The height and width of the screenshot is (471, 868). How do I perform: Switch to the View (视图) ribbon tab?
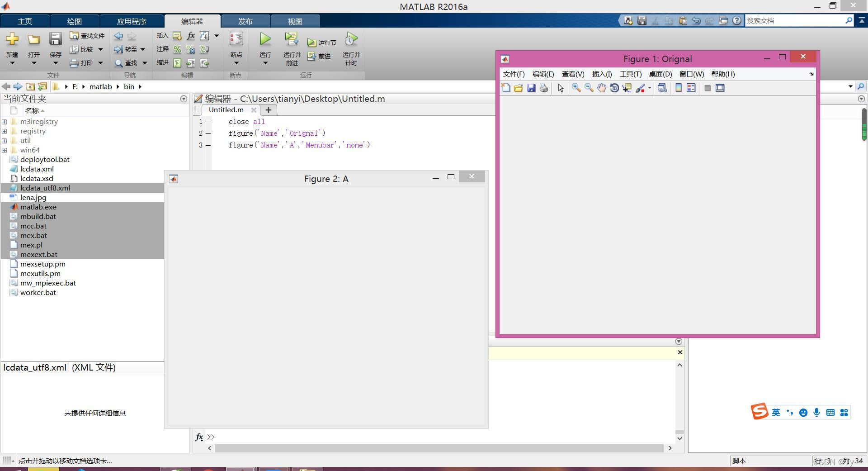coord(295,21)
